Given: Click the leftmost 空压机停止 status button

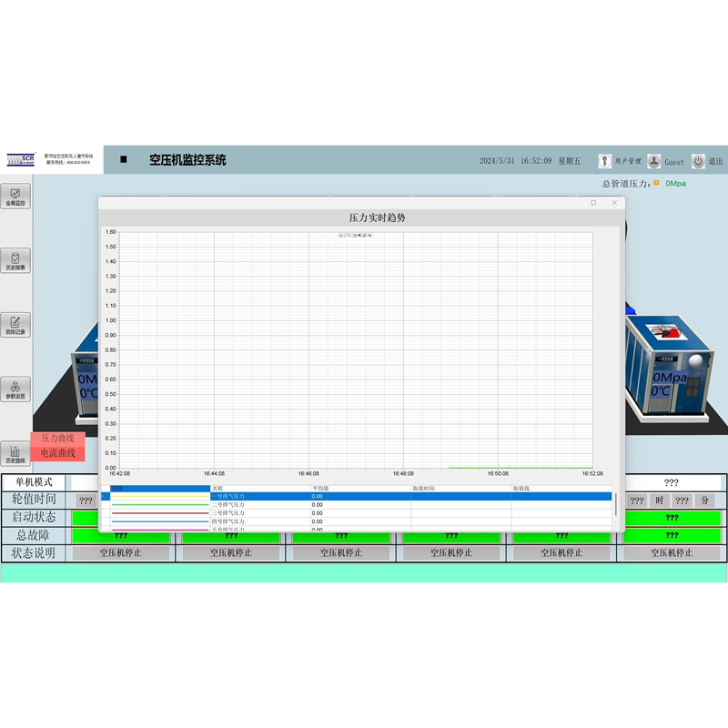Looking at the screenshot, I should tap(121, 552).
